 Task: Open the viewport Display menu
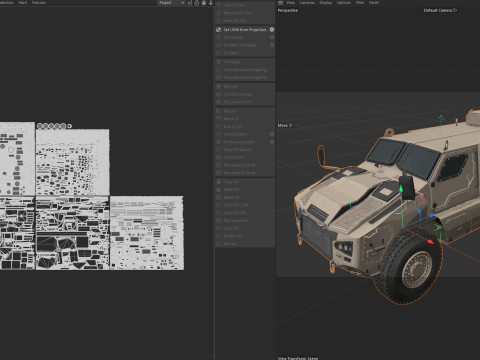pos(326,3)
